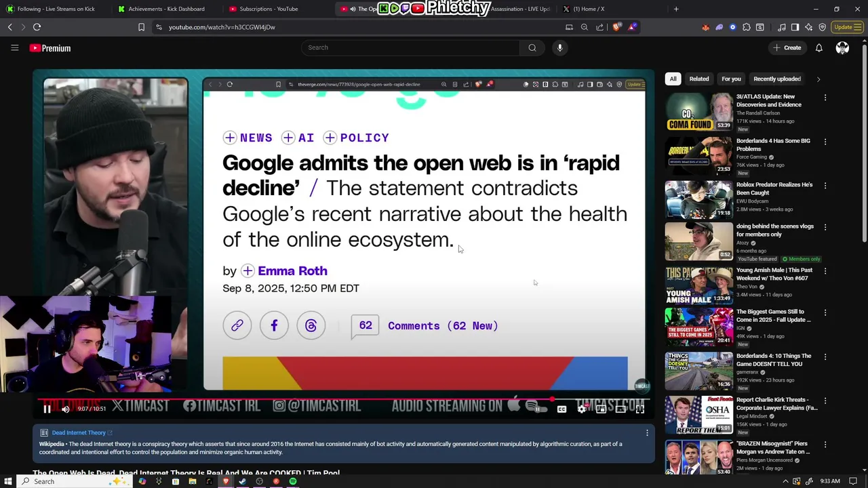The width and height of the screenshot is (868, 488).
Task: Open BRAZEN Misogynist Piers Morgan video title
Action: click(773, 447)
